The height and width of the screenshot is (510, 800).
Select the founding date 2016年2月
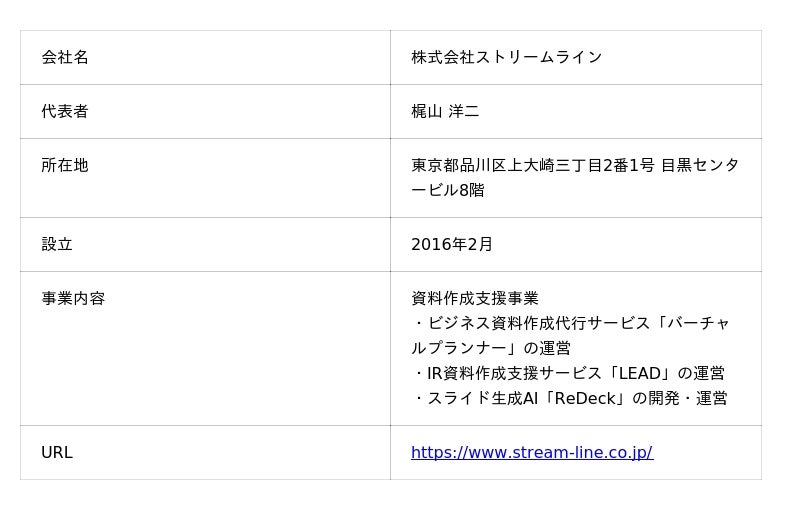[x=452, y=244]
